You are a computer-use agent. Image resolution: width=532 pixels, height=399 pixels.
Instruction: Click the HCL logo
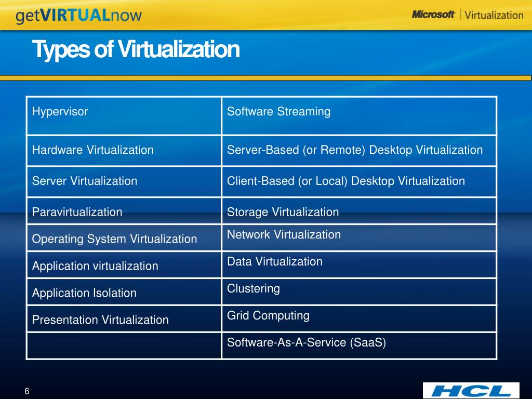tap(471, 391)
